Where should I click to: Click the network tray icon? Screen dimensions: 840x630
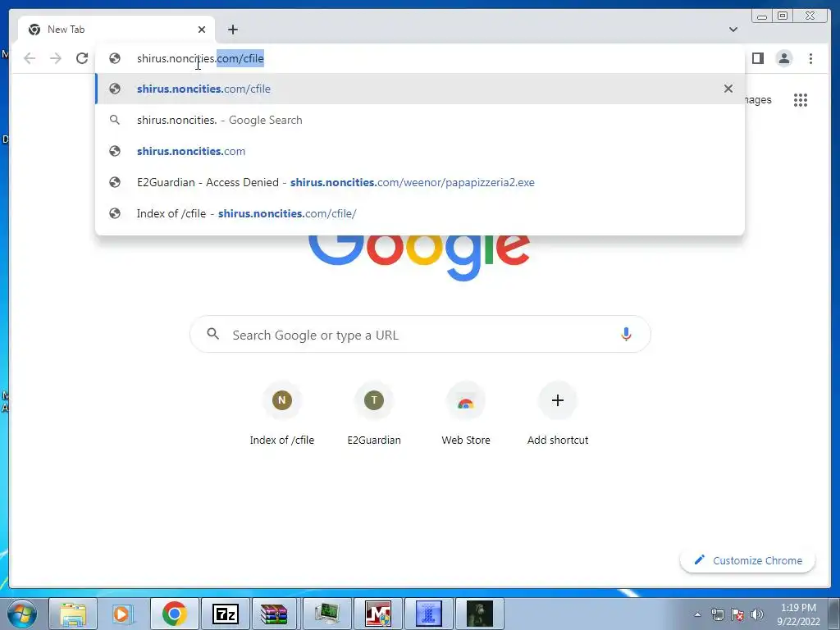717,614
